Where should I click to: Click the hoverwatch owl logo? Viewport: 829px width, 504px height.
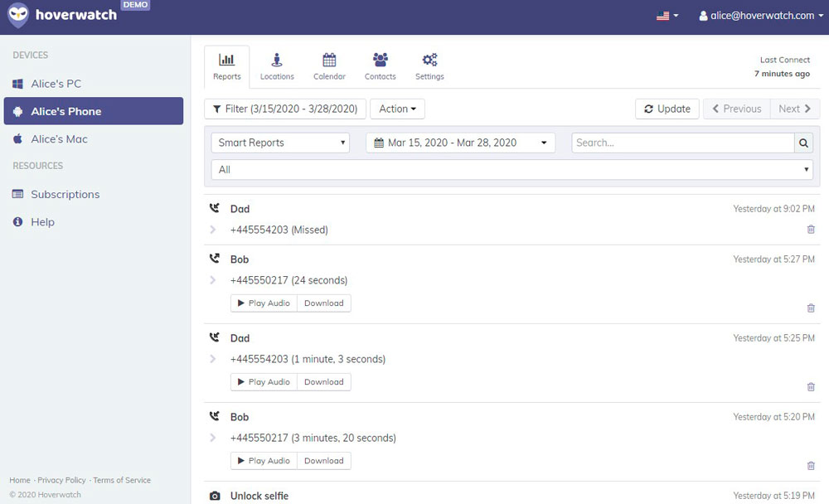(x=18, y=15)
